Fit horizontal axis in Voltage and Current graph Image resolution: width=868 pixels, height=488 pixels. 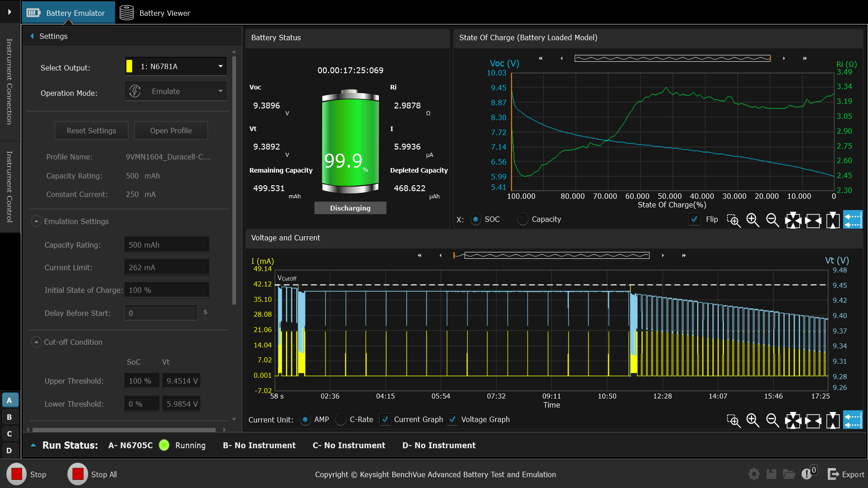click(x=813, y=421)
